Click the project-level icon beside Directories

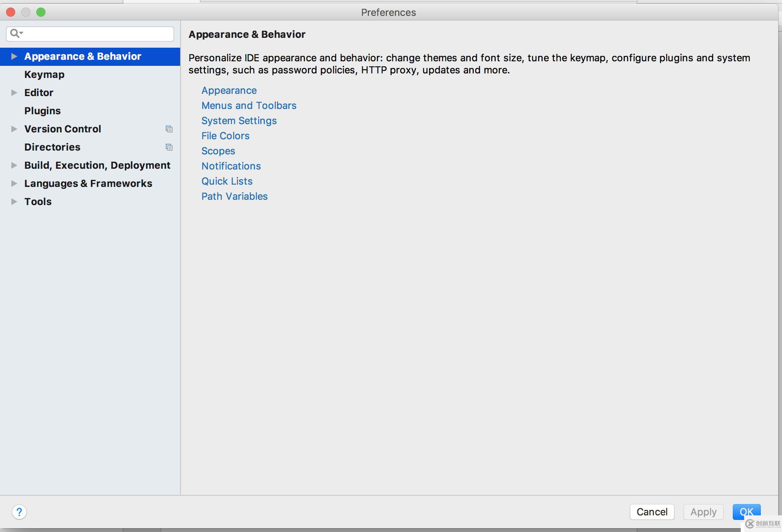pos(169,147)
